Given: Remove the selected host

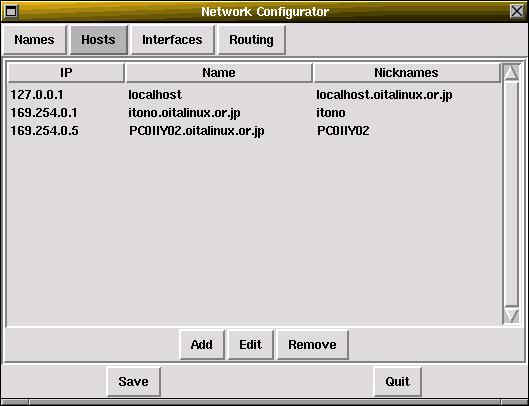Looking at the screenshot, I should click(312, 345).
